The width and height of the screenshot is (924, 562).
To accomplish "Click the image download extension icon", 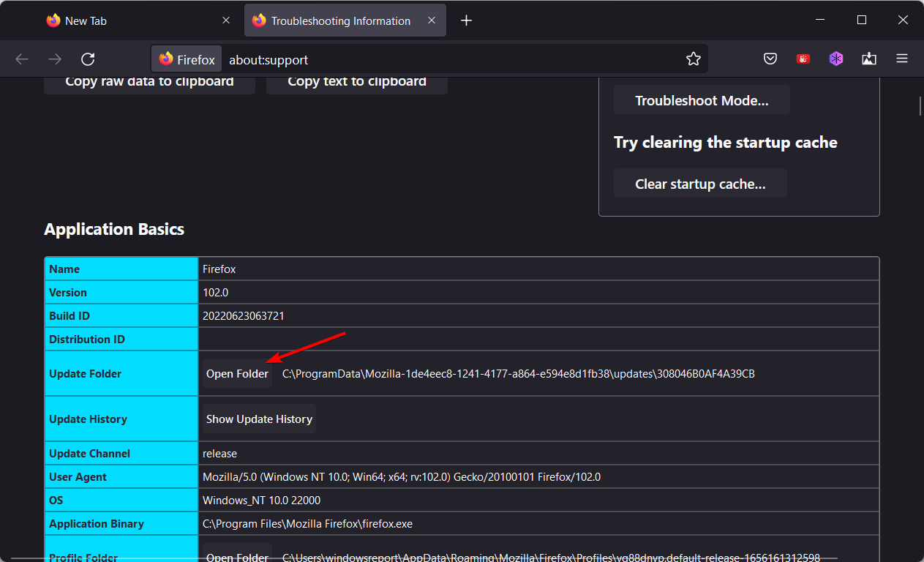I will (x=869, y=59).
